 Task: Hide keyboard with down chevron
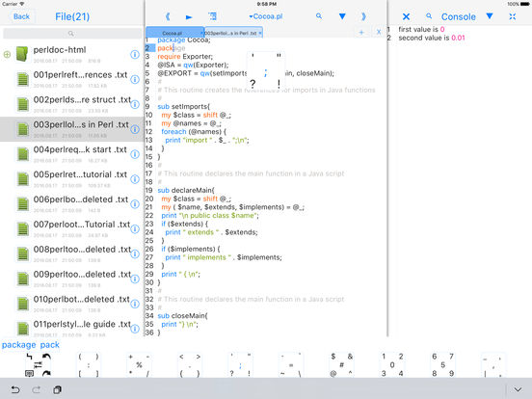tap(518, 389)
